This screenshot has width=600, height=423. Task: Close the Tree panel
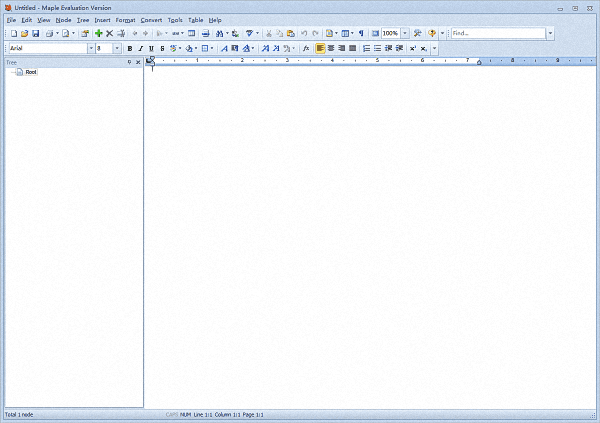point(138,62)
